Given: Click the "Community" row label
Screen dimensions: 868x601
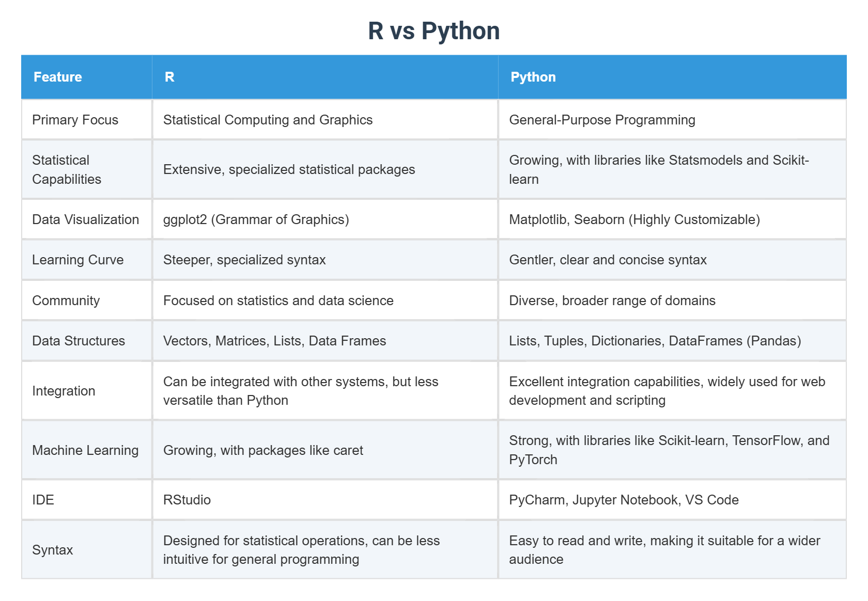Looking at the screenshot, I should tap(87, 301).
